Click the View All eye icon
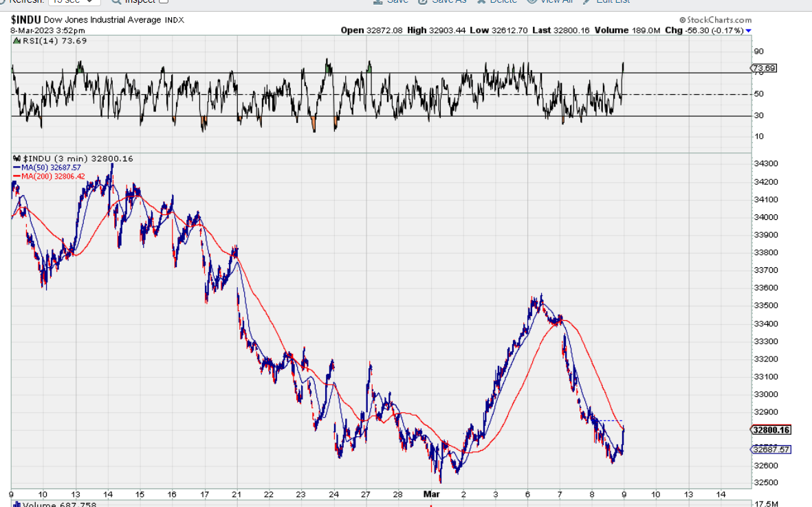Screen dimensions: 812x507 click(531, 1)
